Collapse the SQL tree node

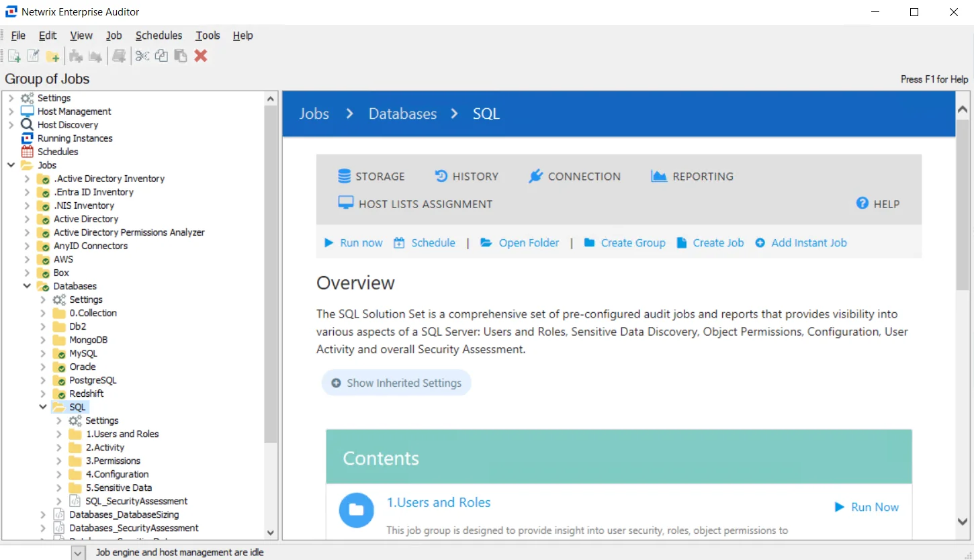(x=43, y=407)
